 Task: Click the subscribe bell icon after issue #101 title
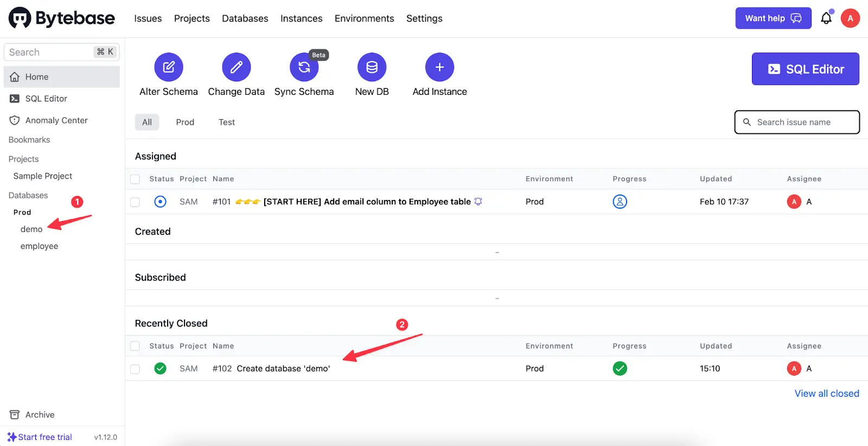[478, 201]
